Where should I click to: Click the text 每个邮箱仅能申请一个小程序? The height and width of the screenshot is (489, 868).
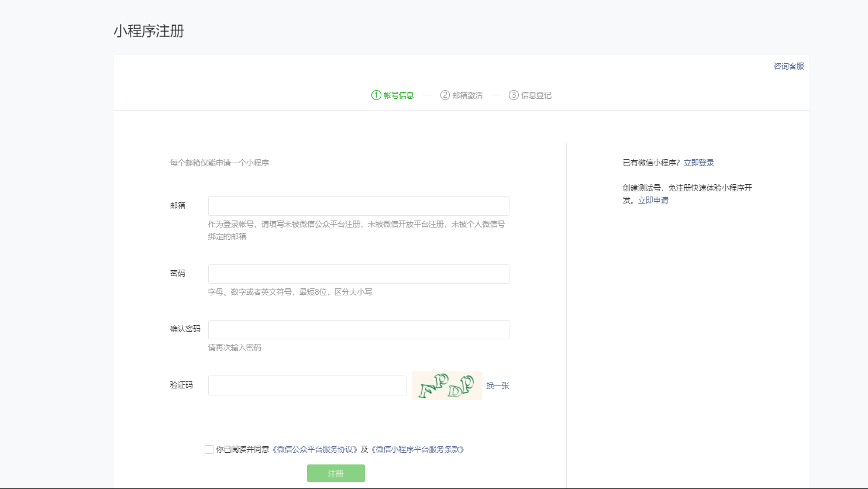pyautogui.click(x=219, y=163)
